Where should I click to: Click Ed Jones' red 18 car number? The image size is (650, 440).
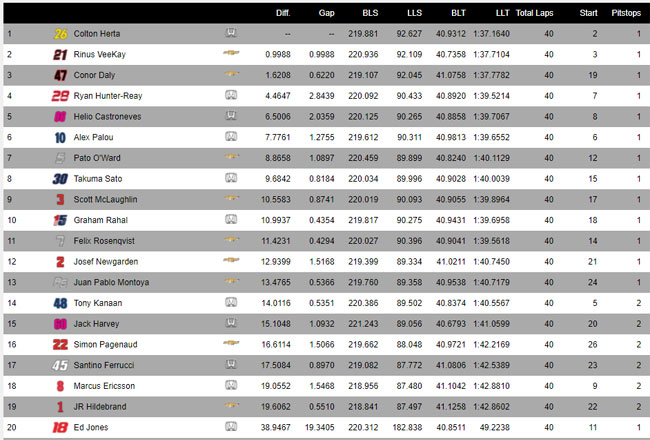[x=60, y=428]
